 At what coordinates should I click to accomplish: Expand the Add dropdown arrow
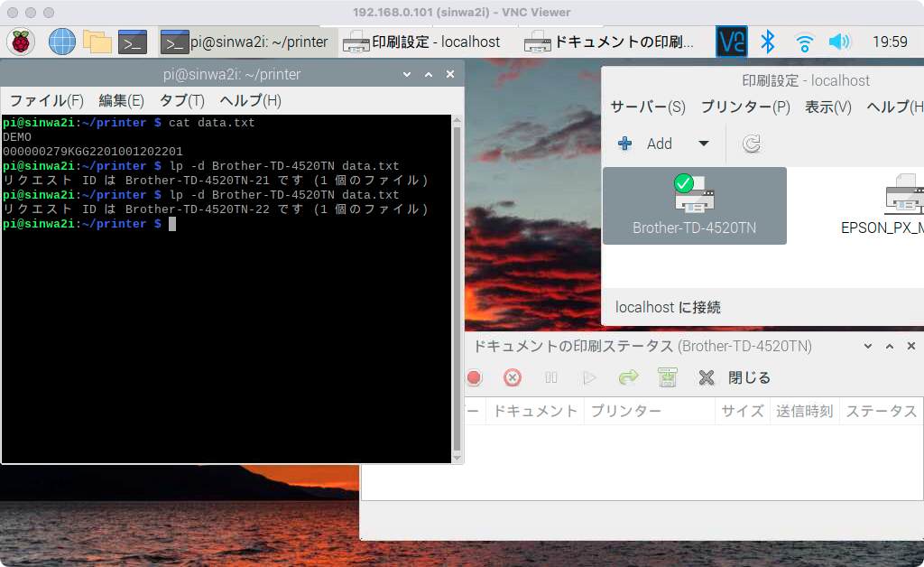704,144
